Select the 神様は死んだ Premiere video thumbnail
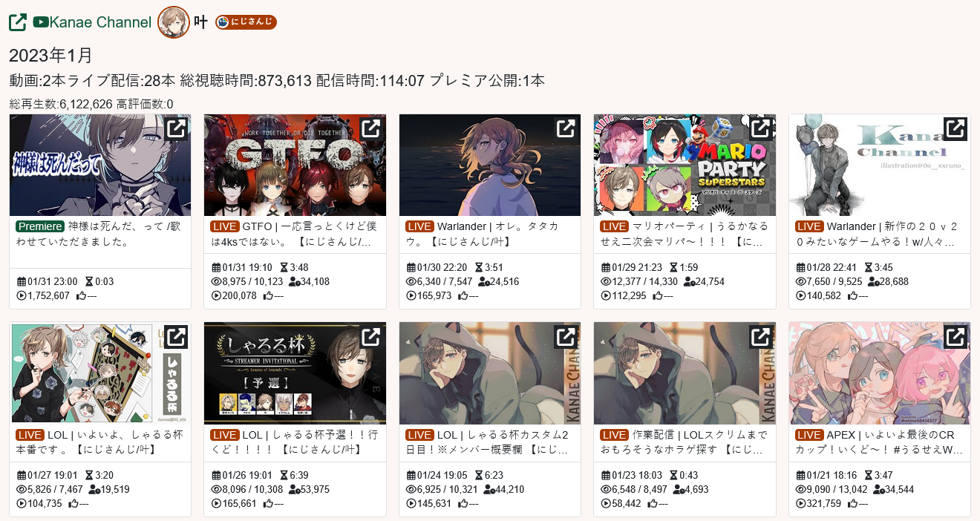Viewport: 980px width, 521px height. [100, 165]
